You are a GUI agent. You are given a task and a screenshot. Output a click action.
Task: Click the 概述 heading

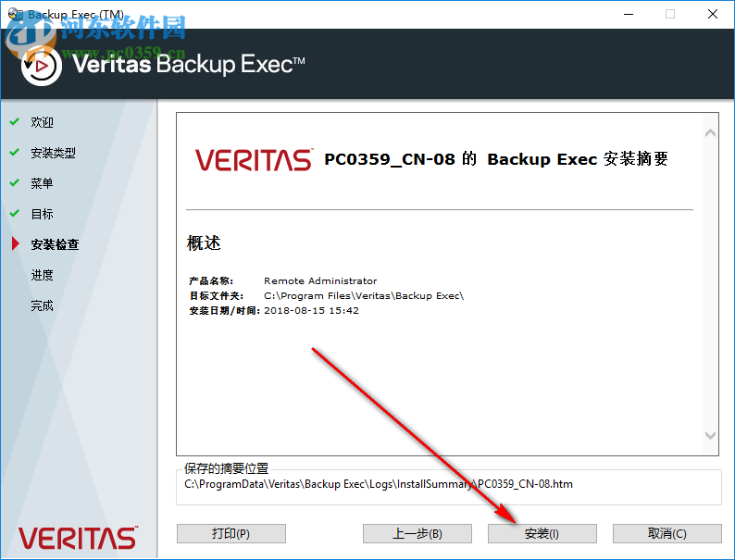(x=204, y=243)
